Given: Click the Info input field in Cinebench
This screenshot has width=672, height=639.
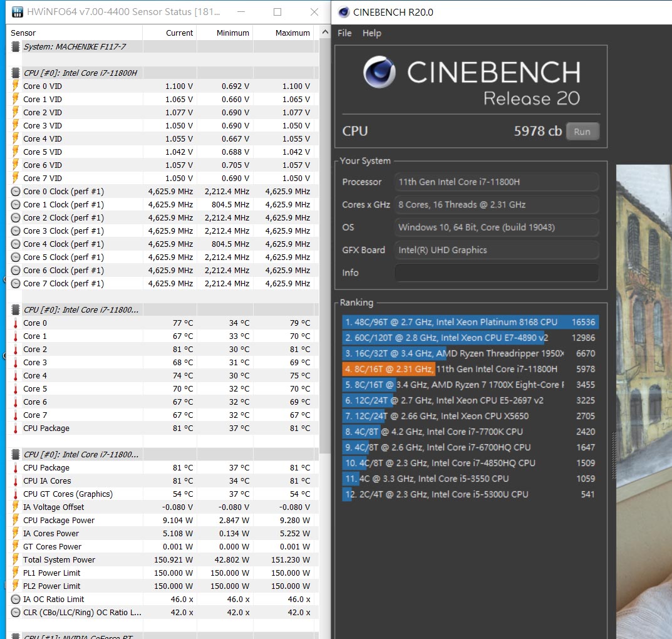Looking at the screenshot, I should click(496, 273).
